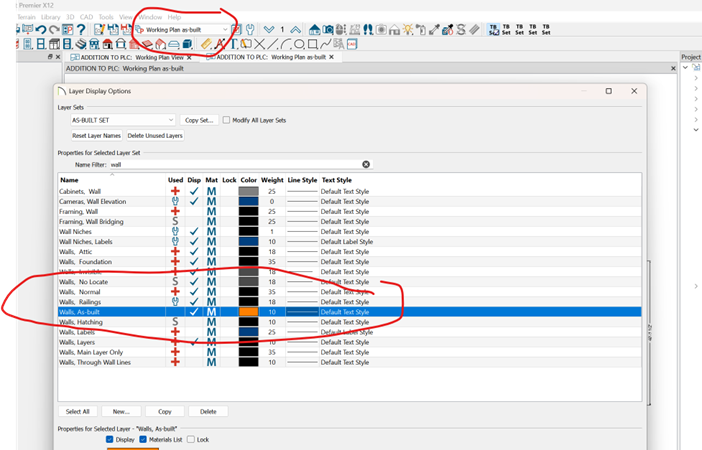
Task: Click the Copy Set... button
Action: point(200,120)
